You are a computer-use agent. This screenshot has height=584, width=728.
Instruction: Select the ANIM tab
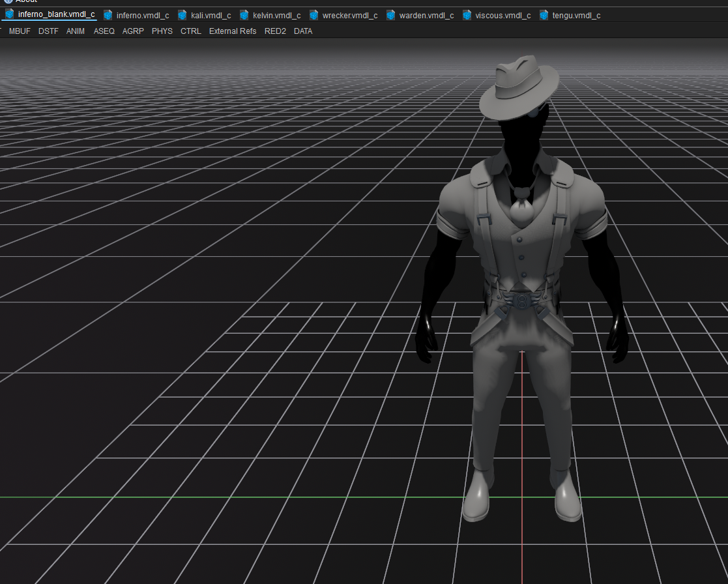click(75, 31)
